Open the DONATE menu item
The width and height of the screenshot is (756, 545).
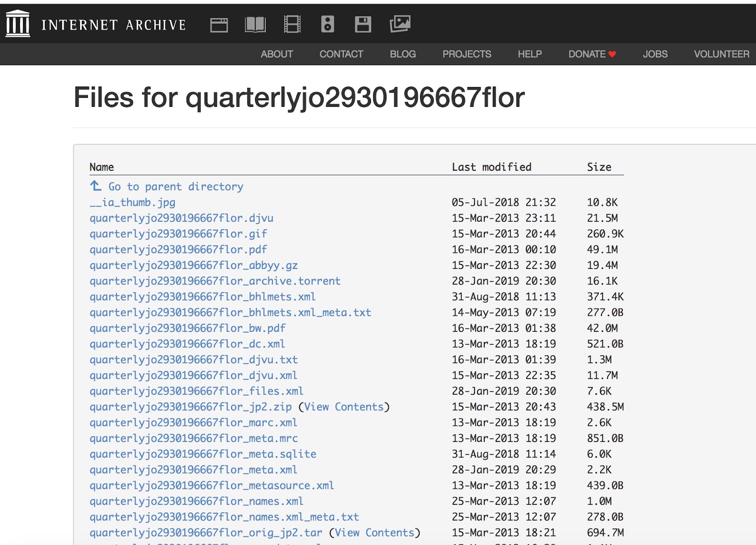coord(592,54)
